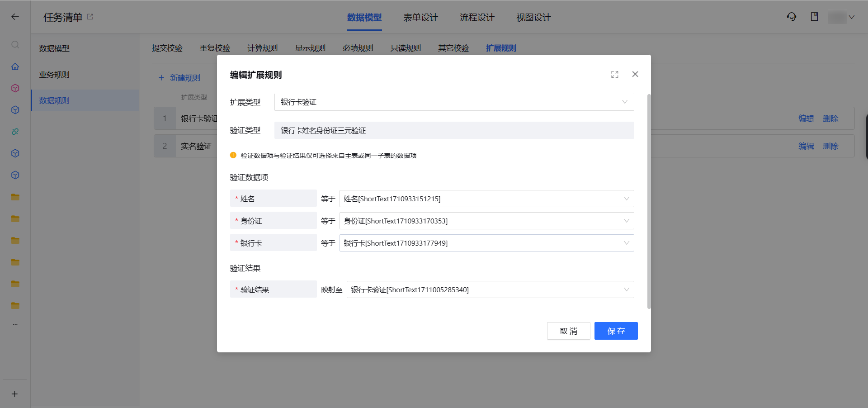
Task: Switch to 视图设计 top tab
Action: (533, 17)
